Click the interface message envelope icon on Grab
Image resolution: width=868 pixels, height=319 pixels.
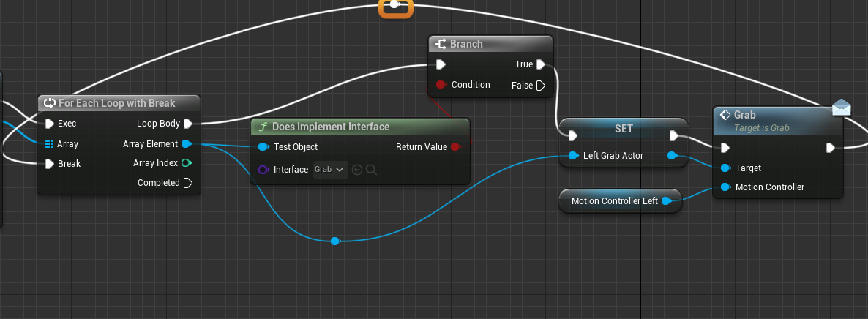point(842,107)
